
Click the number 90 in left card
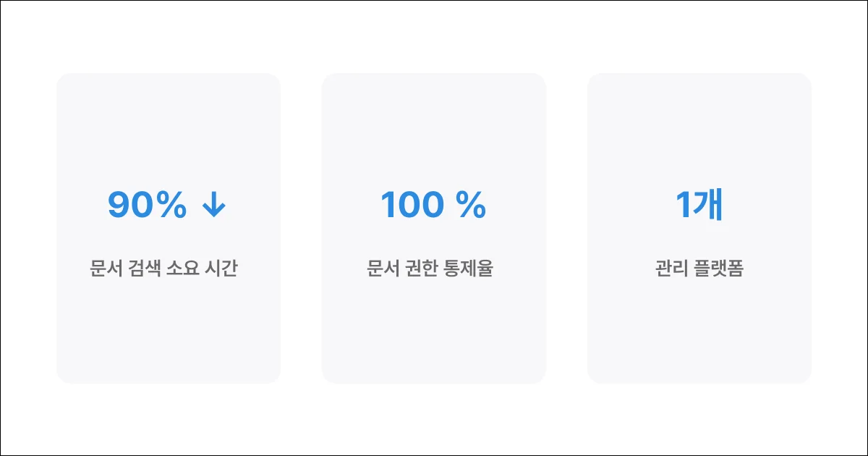[x=130, y=206]
